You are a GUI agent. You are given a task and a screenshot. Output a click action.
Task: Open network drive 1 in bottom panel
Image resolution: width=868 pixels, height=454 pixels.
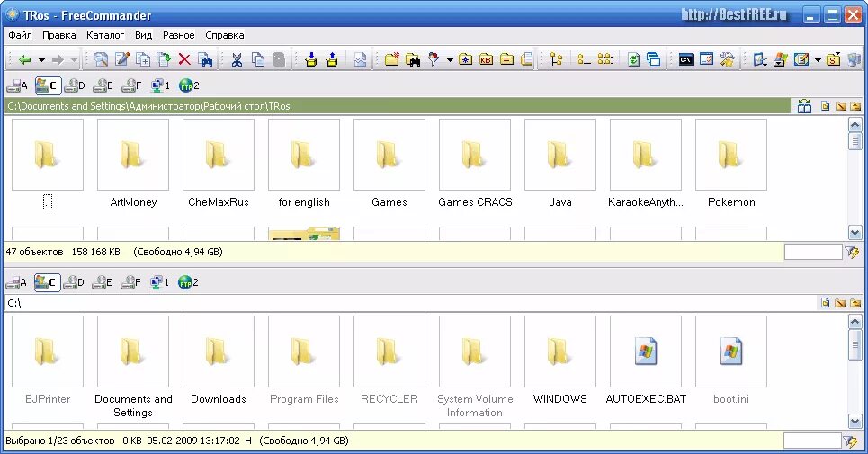(x=160, y=282)
